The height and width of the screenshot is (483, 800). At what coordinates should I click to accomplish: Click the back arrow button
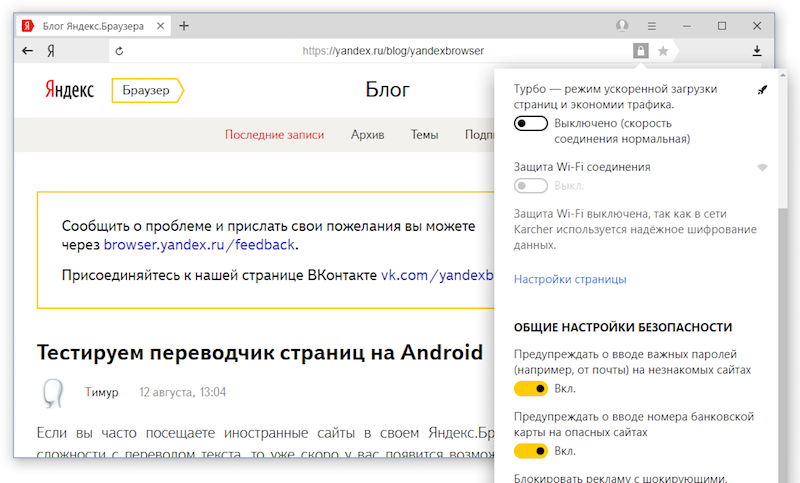click(x=28, y=50)
